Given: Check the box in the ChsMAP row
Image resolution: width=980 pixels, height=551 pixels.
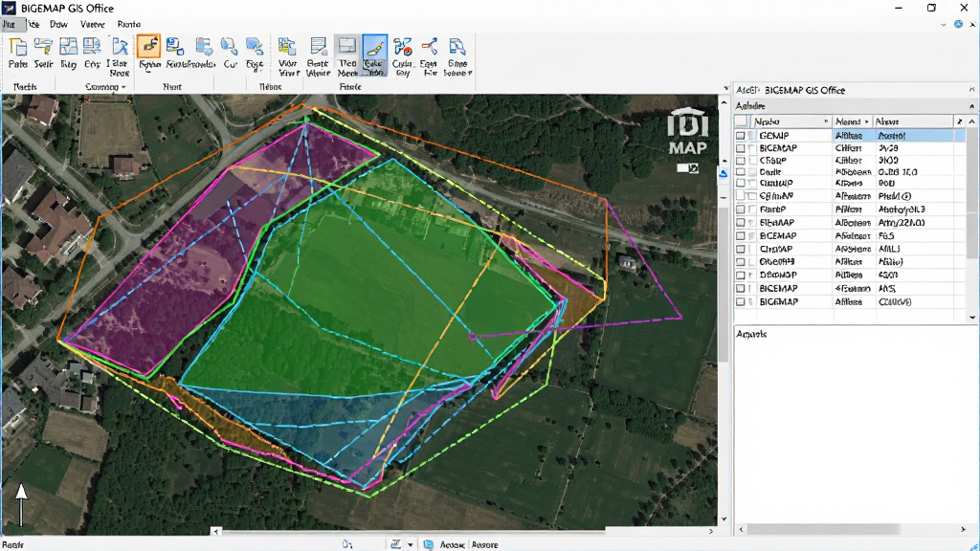Looking at the screenshot, I should click(741, 249).
